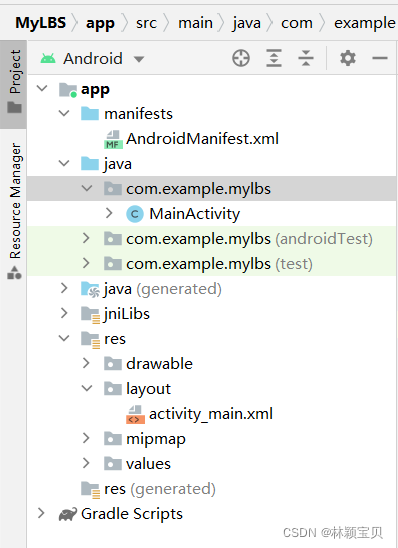Click the java generated folder icon
Image resolution: width=398 pixels, height=548 pixels.
pyautogui.click(x=90, y=289)
